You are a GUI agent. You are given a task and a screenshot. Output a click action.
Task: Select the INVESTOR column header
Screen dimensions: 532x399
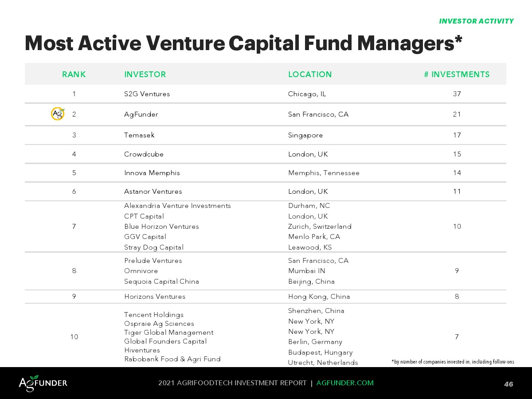click(x=145, y=74)
